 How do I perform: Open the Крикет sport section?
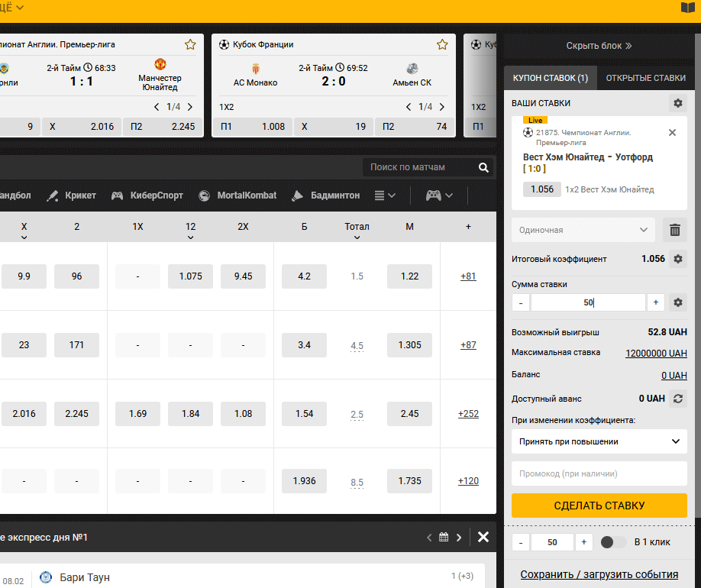tap(72, 195)
